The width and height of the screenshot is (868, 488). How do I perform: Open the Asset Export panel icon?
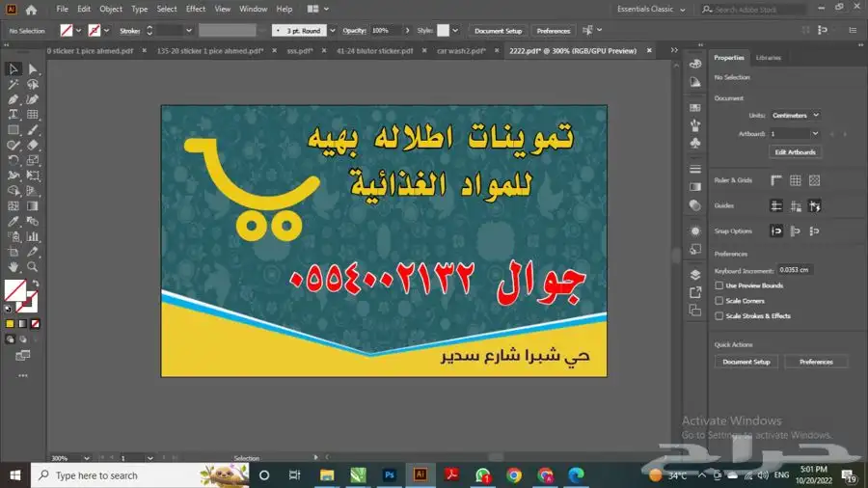(x=695, y=292)
